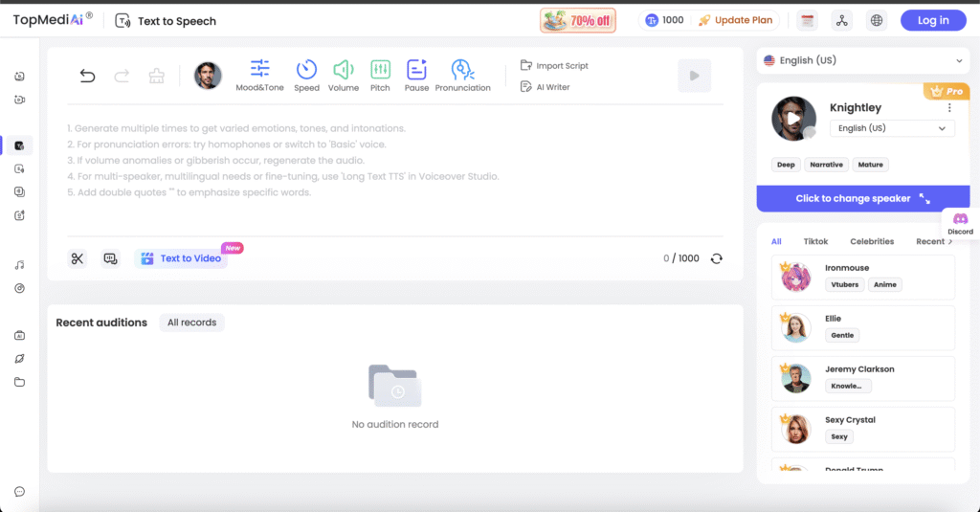Select the Celebrities tab
This screenshot has height=512, width=980.
pyautogui.click(x=872, y=241)
